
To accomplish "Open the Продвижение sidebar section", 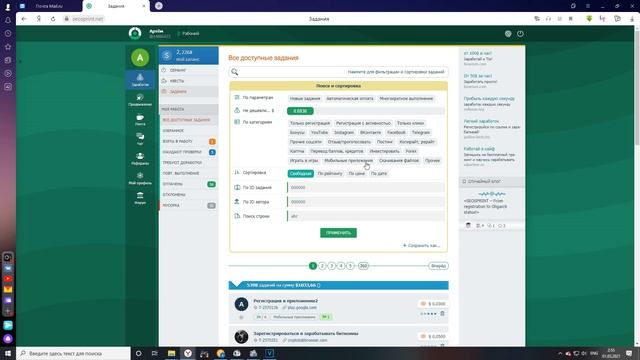I will [x=140, y=99].
